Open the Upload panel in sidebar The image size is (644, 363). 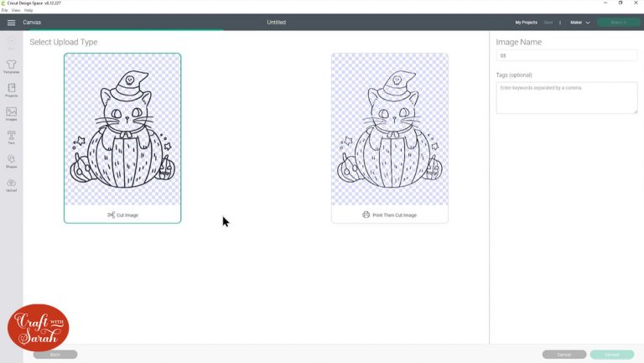tap(11, 185)
